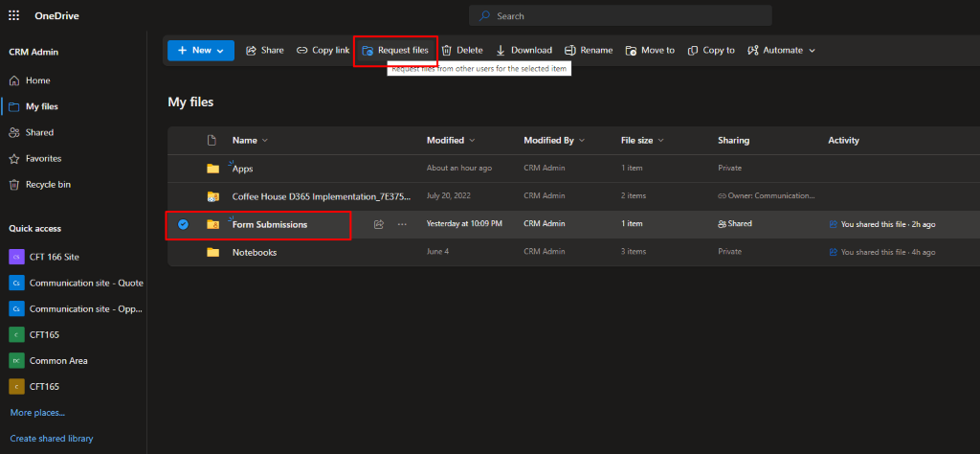Click the Rename toolbar icon
The image size is (980, 454).
pos(570,51)
